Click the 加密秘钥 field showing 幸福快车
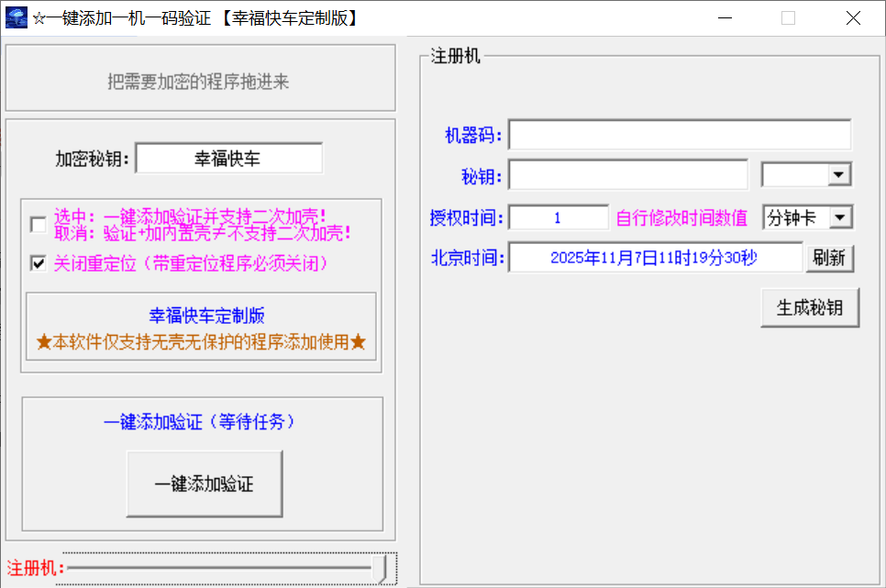This screenshot has width=886, height=588. click(x=229, y=157)
